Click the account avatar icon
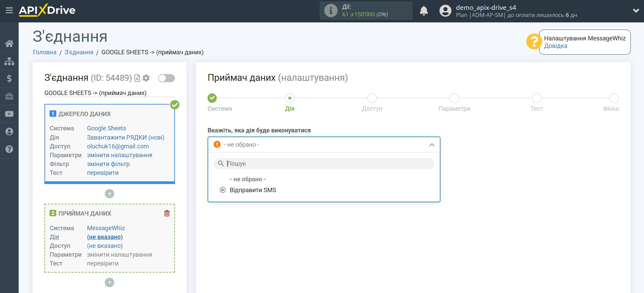 click(x=445, y=11)
